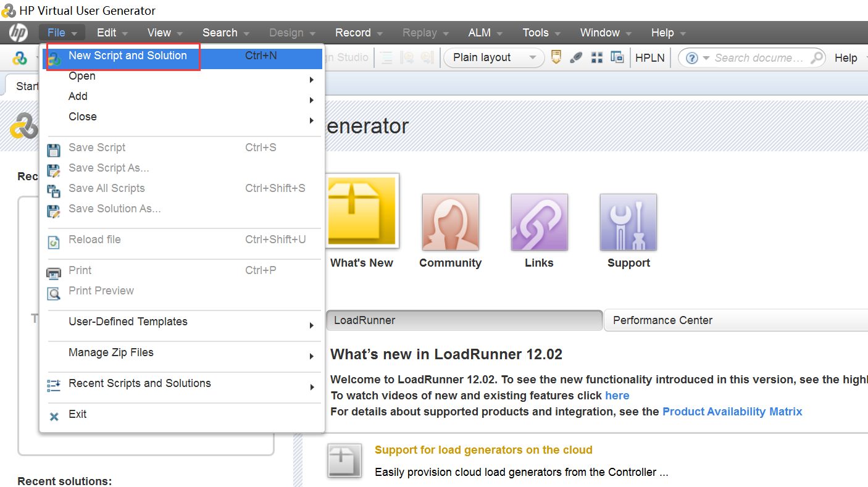Click the What's New yellow box icon

tap(361, 210)
